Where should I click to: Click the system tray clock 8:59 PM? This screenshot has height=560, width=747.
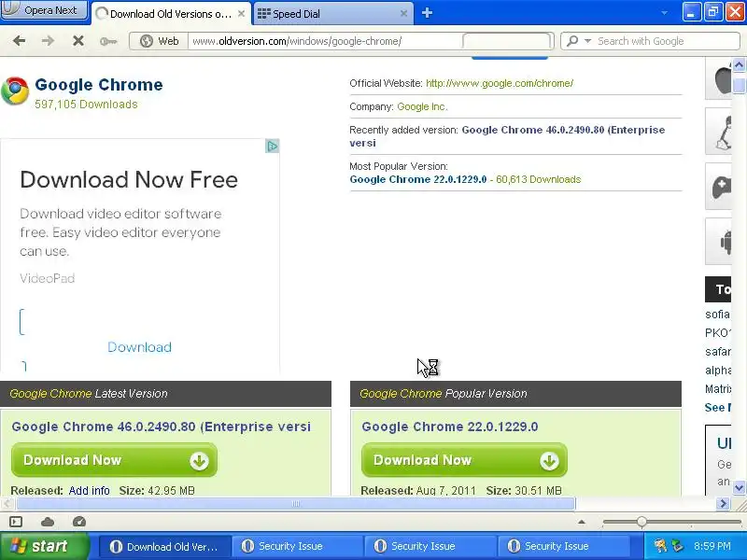[712, 546]
